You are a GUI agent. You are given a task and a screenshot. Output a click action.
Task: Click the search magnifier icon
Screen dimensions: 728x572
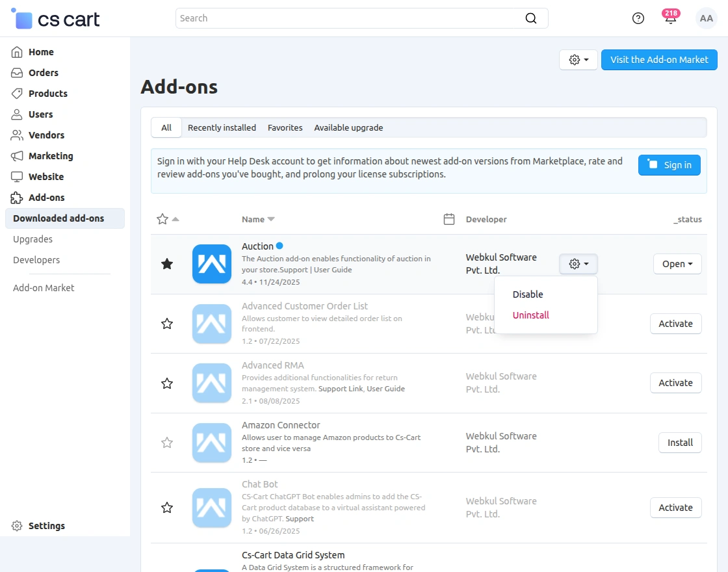pos(531,18)
